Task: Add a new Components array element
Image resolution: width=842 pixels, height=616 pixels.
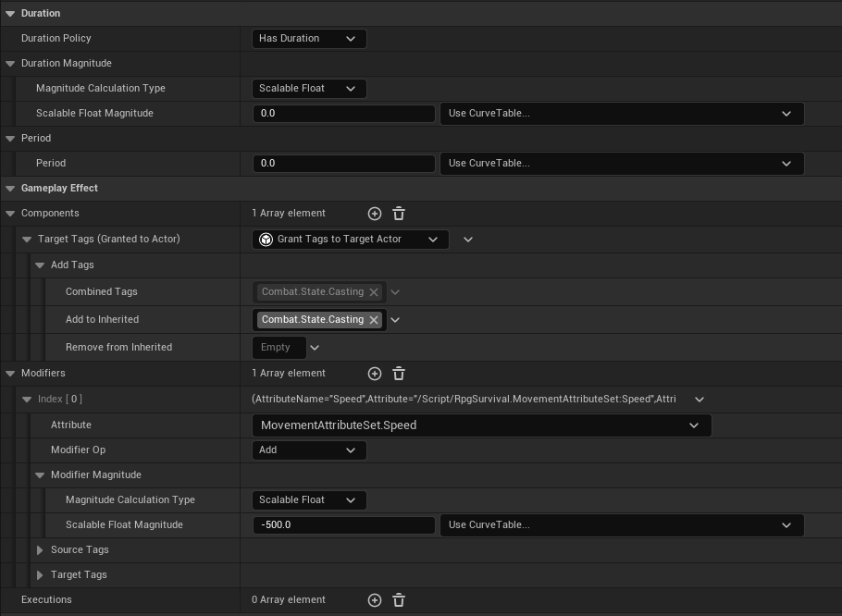Action: (x=375, y=214)
